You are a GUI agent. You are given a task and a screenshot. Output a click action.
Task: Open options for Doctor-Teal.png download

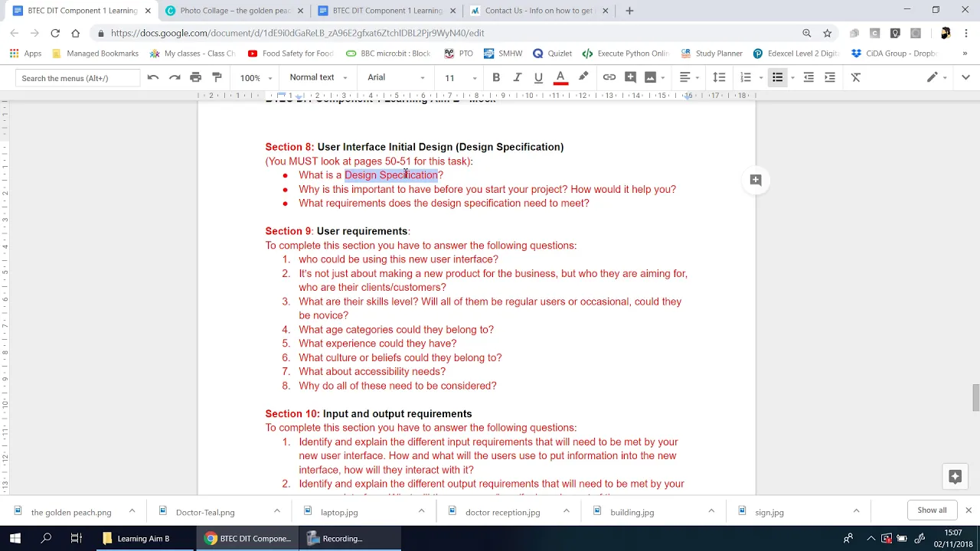coord(277,511)
